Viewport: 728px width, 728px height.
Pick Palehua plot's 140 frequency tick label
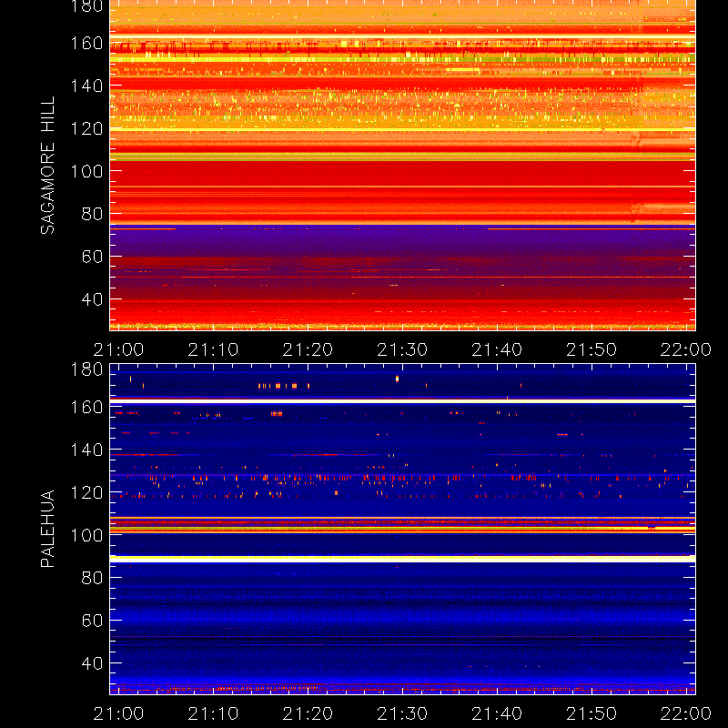86,450
